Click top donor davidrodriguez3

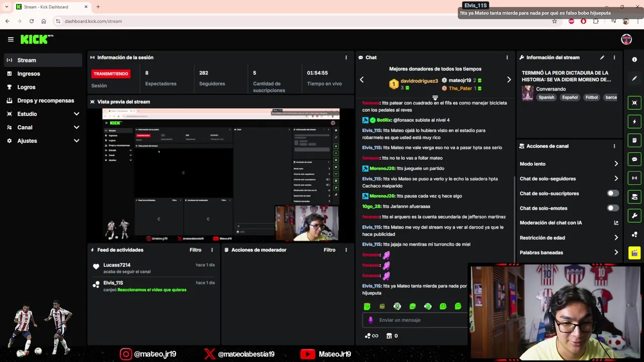tap(419, 81)
